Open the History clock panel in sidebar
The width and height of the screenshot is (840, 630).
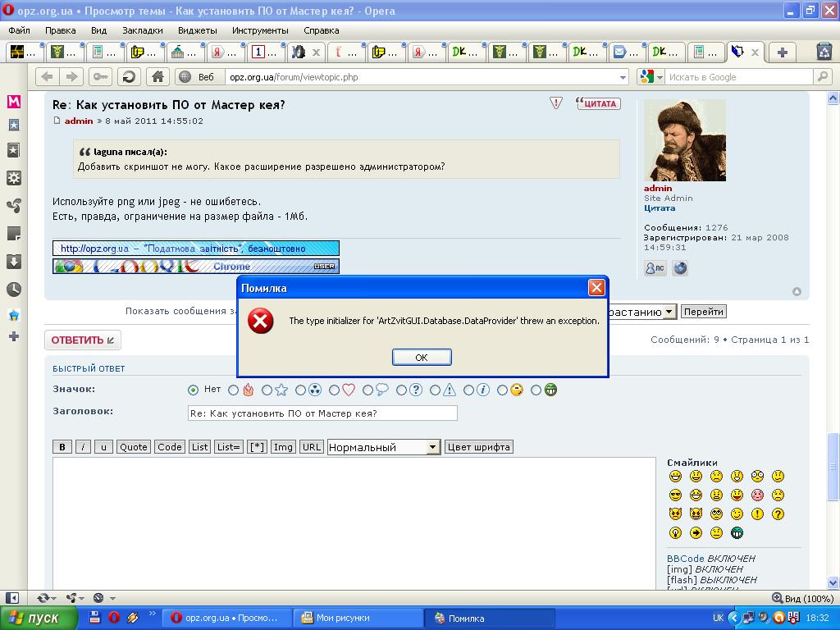13,290
